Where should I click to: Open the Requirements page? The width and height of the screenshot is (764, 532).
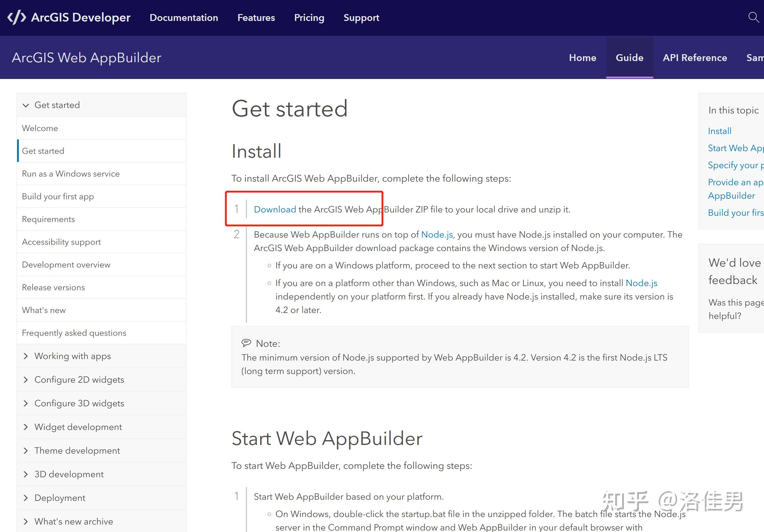[x=101, y=219]
